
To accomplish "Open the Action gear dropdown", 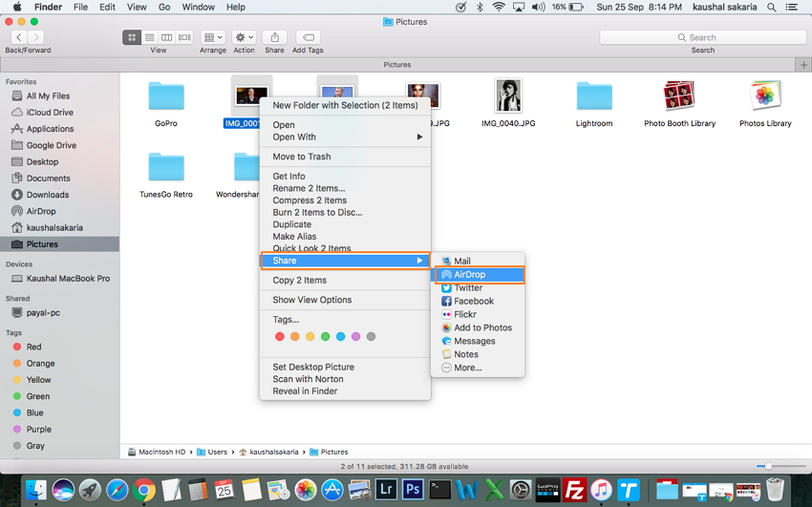I will click(244, 37).
